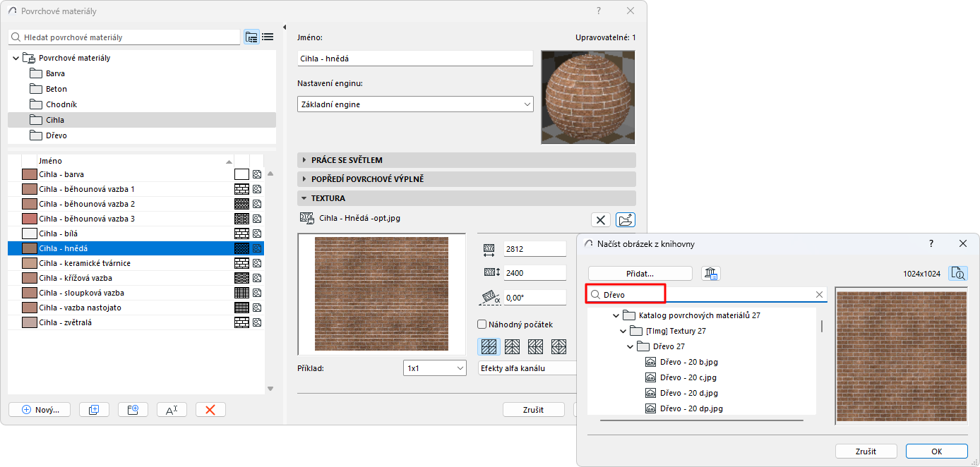Select fourth mirroring method icon

pos(559,346)
